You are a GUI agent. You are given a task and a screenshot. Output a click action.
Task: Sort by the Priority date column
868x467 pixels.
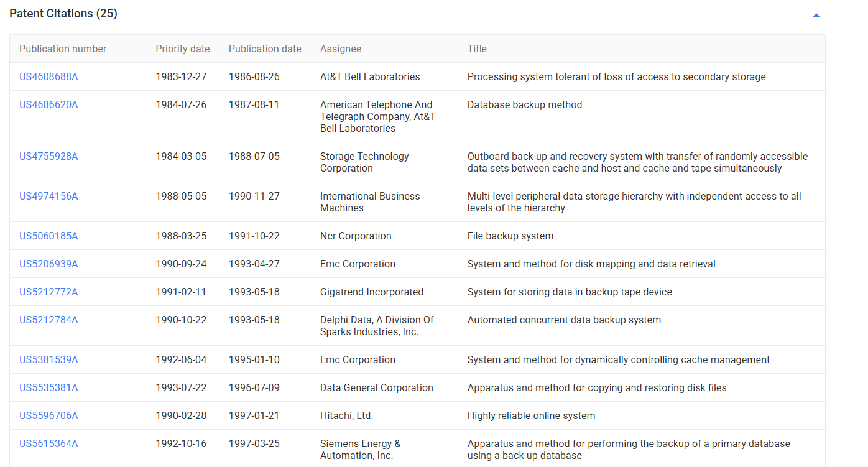coord(183,49)
